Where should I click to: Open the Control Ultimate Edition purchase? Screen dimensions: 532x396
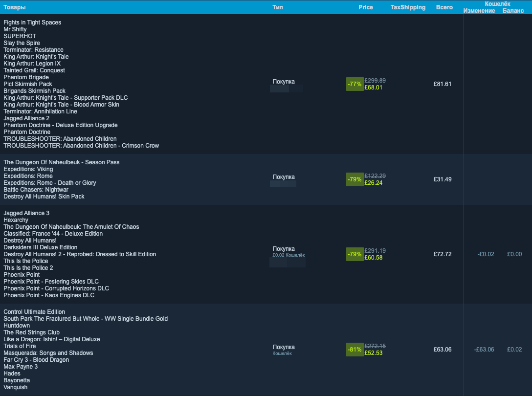pyautogui.click(x=34, y=312)
